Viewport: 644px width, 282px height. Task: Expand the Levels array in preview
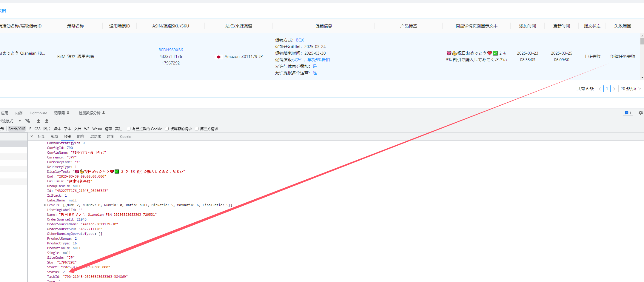pos(45,205)
